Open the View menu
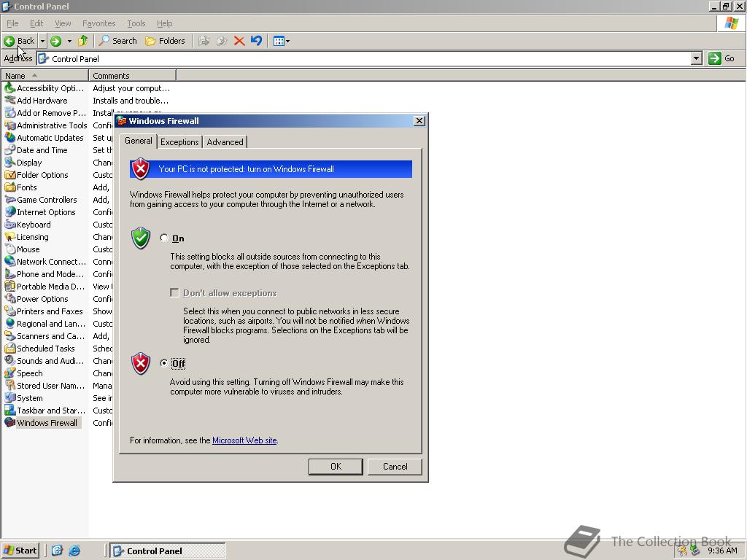747x560 pixels. pos(63,23)
